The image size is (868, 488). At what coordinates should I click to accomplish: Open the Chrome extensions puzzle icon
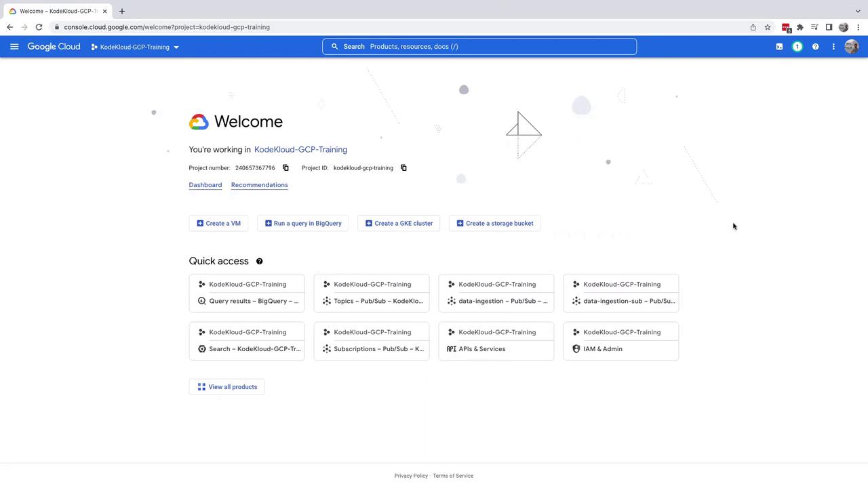tap(800, 27)
